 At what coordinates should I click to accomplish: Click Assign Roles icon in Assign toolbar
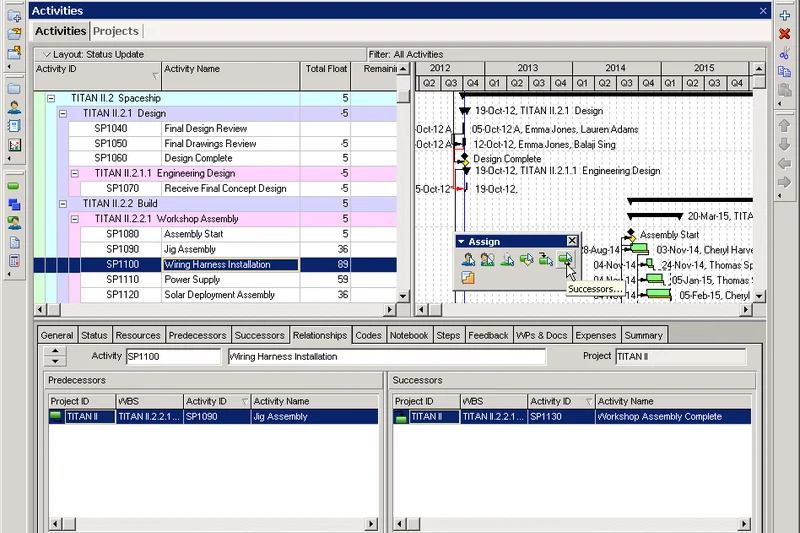click(507, 259)
